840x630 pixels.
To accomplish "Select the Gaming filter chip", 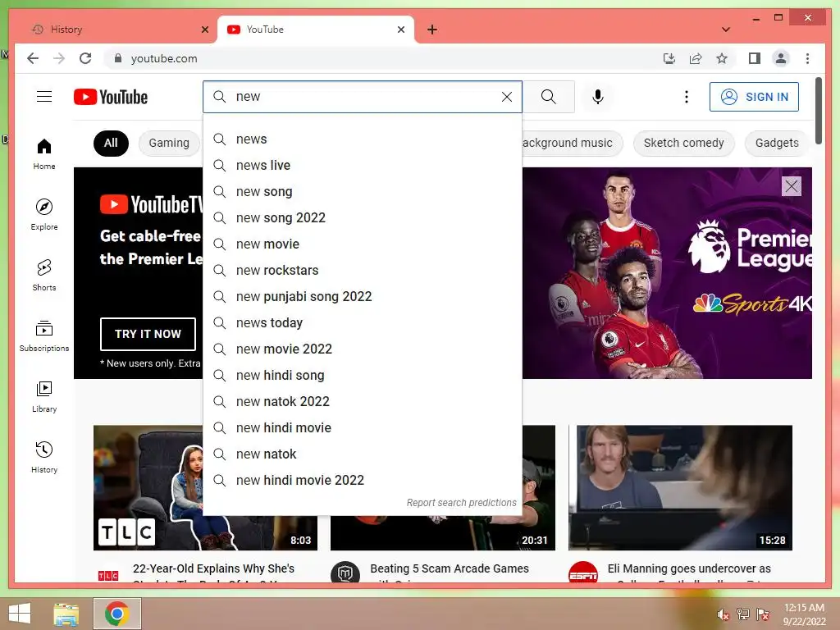I will [169, 143].
